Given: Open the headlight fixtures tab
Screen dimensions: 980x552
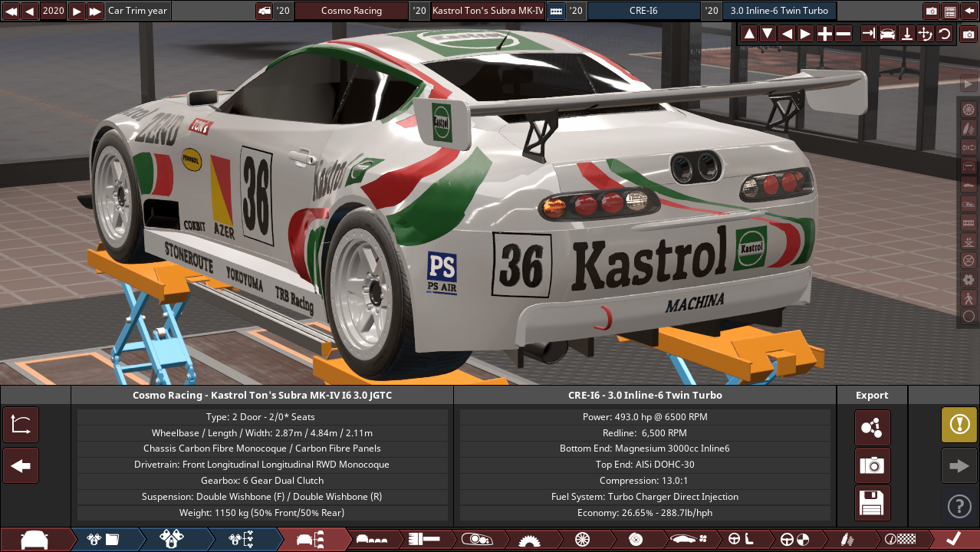Looking at the screenshot, I should [x=476, y=539].
